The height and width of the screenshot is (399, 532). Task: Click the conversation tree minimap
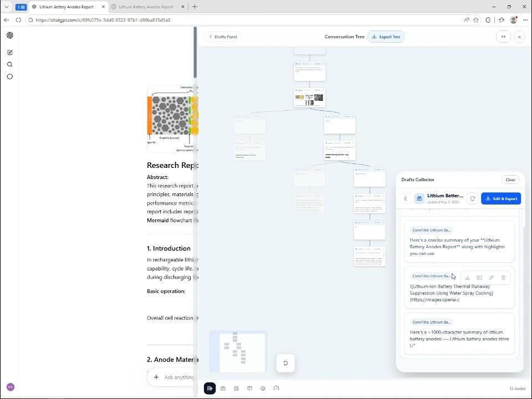[238, 351]
